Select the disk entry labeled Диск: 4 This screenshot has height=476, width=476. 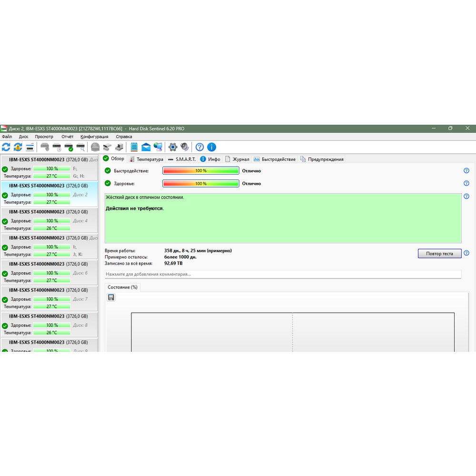49,220
